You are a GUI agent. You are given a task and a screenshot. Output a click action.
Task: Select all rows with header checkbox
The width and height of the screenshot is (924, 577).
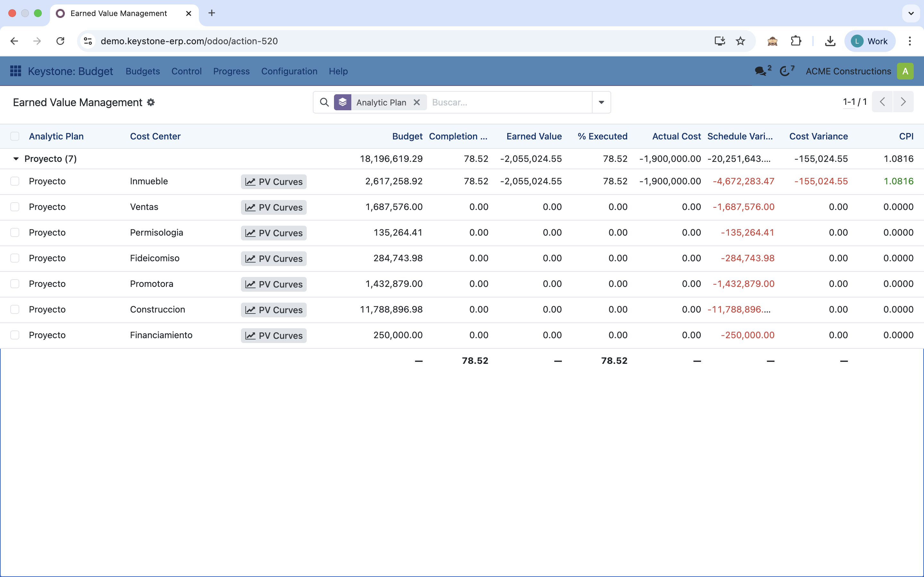15,136
